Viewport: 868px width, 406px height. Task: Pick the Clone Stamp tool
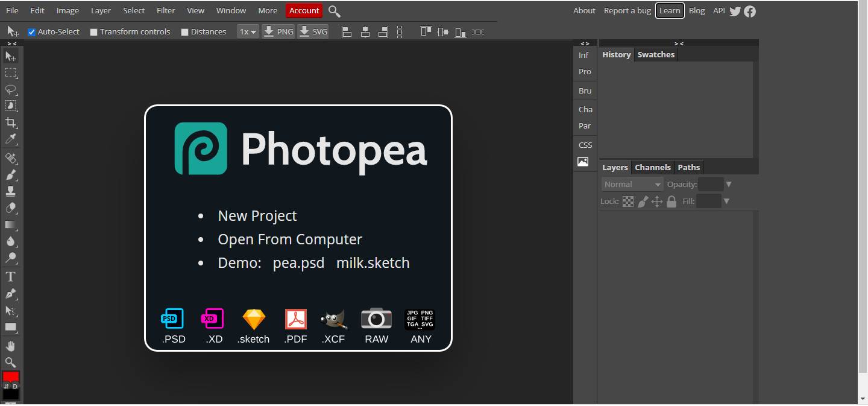(x=11, y=191)
